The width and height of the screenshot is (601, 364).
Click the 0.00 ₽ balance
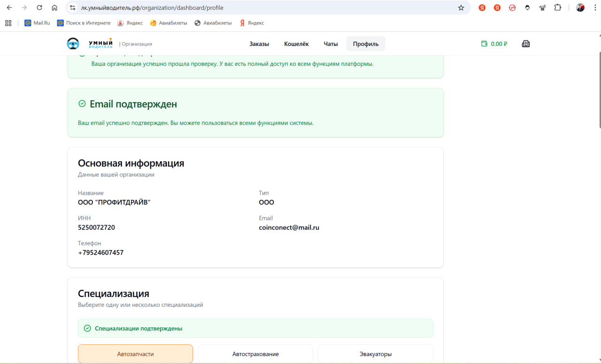[499, 44]
